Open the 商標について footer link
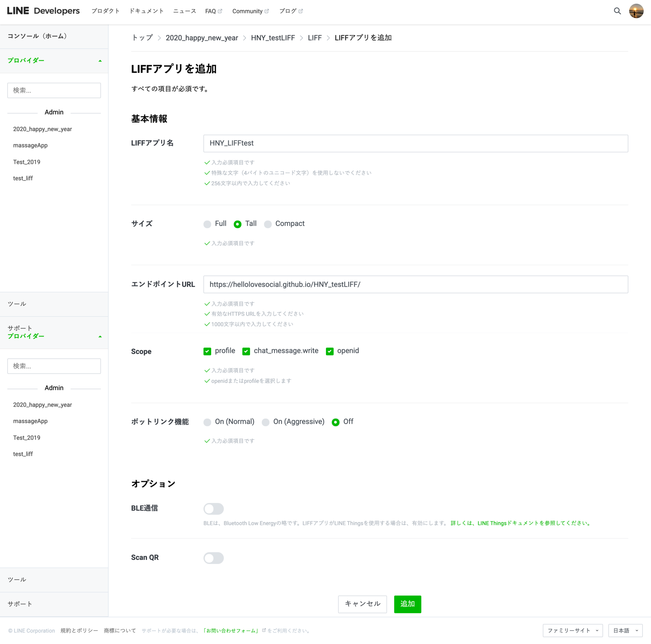 [120, 631]
